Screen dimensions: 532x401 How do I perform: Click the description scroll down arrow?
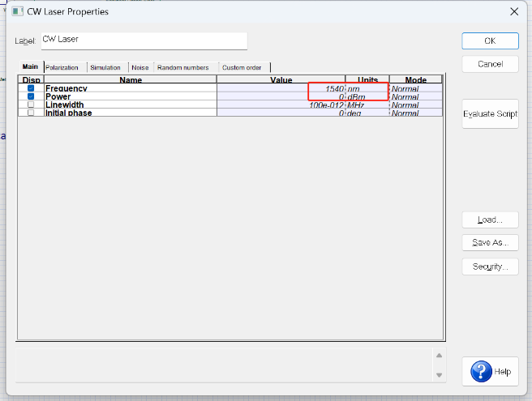[439, 375]
